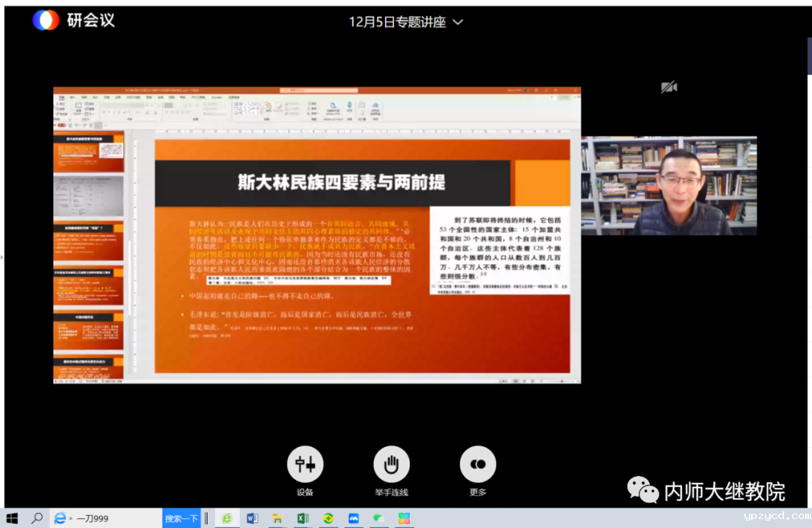Toggle the crossed-out camera icon
Viewport: 812px width, 528px height.
click(668, 88)
